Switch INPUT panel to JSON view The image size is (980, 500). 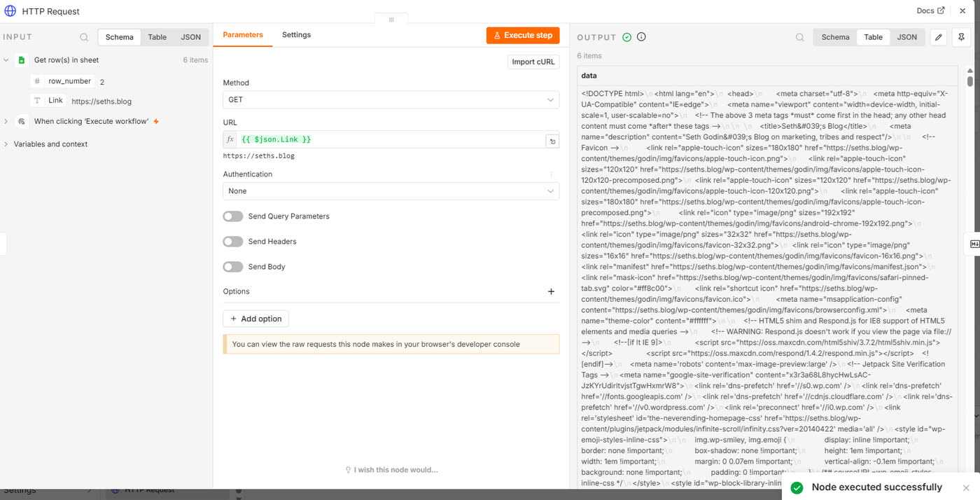point(191,37)
